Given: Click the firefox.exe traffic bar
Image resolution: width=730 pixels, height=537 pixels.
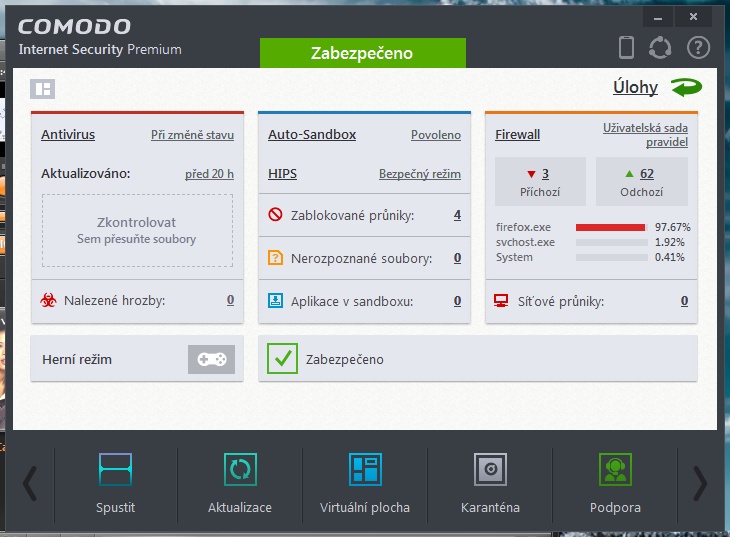Looking at the screenshot, I should 611,227.
